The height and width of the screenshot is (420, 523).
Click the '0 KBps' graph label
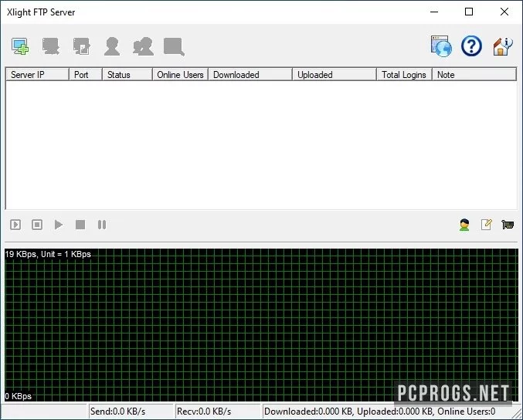(x=18, y=396)
